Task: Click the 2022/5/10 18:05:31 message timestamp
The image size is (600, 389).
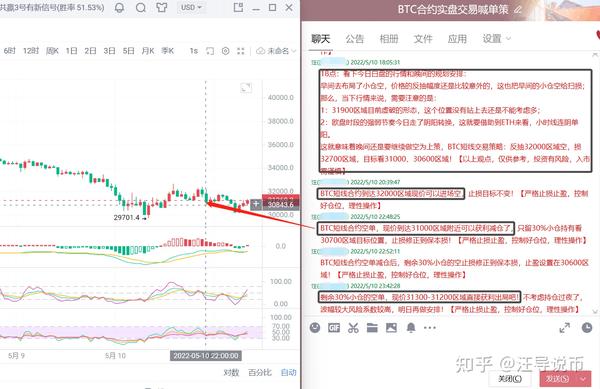Action: tap(375, 62)
